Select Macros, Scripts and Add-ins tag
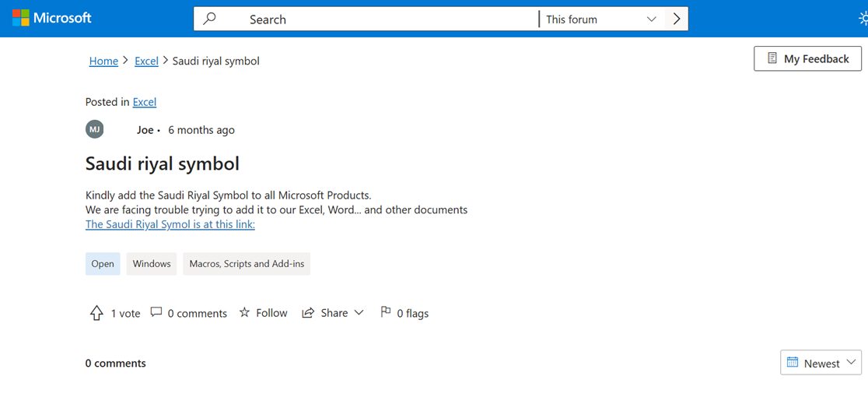The height and width of the screenshot is (408, 868). click(247, 264)
